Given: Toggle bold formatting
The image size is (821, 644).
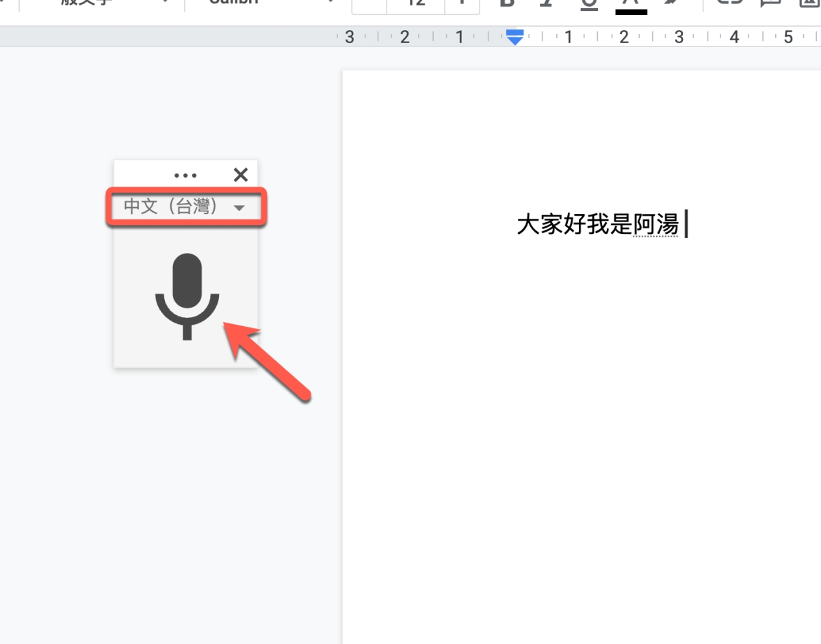Looking at the screenshot, I should [507, 3].
